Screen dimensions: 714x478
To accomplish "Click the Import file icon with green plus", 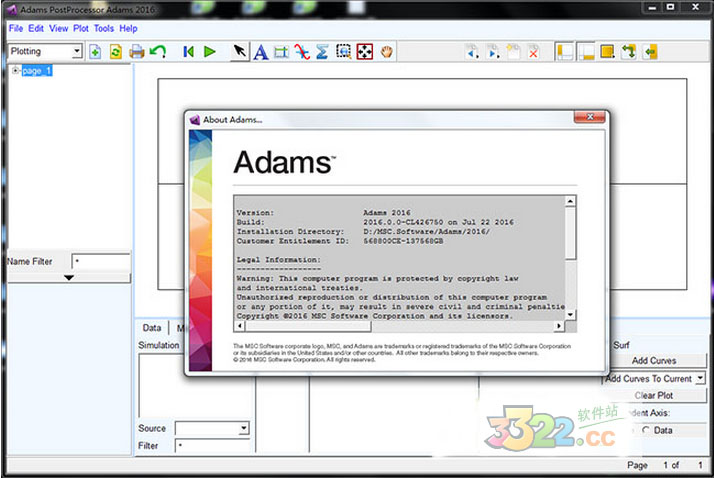I will pos(95,52).
